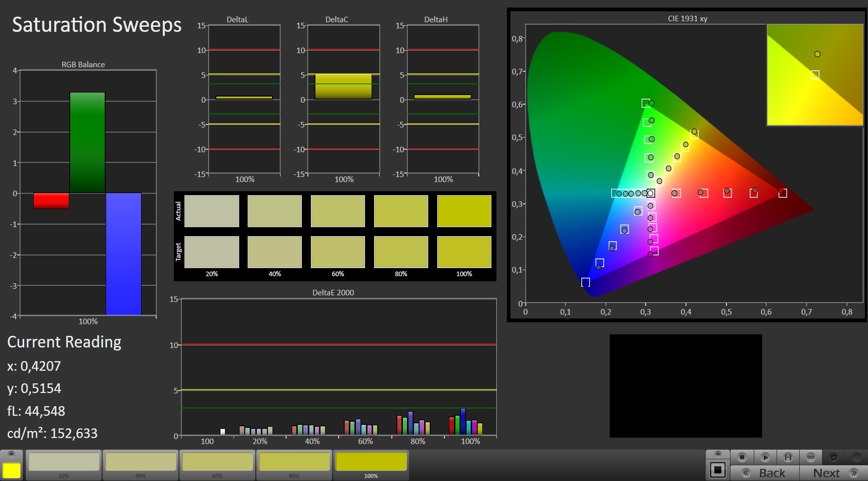This screenshot has width=868, height=481.
Task: Go Back to the previous page
Action: click(x=772, y=473)
